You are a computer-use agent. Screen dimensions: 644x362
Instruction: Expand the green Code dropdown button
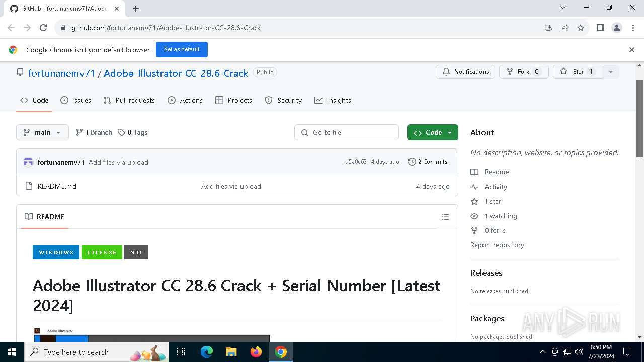(x=433, y=132)
